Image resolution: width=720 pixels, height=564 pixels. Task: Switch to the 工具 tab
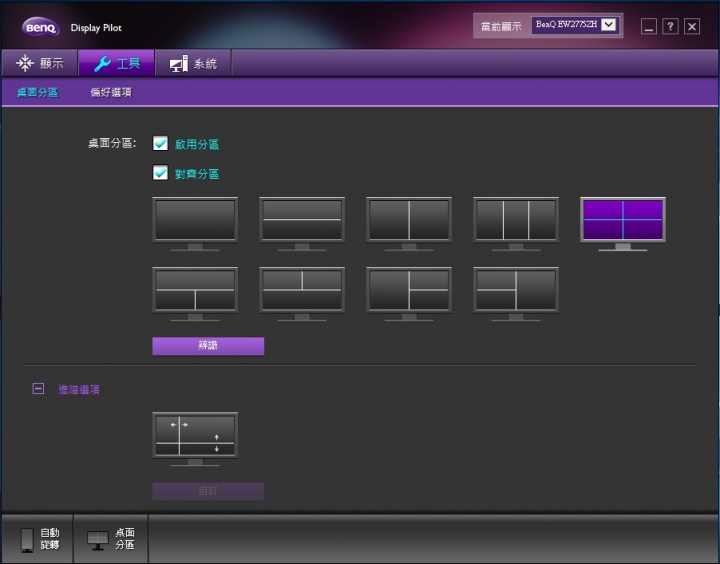pos(117,63)
